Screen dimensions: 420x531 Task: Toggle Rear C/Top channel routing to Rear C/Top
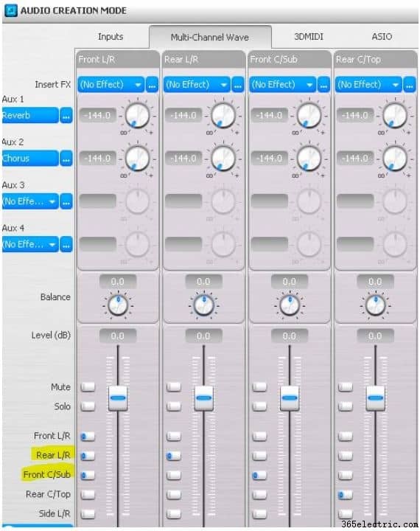coord(346,496)
